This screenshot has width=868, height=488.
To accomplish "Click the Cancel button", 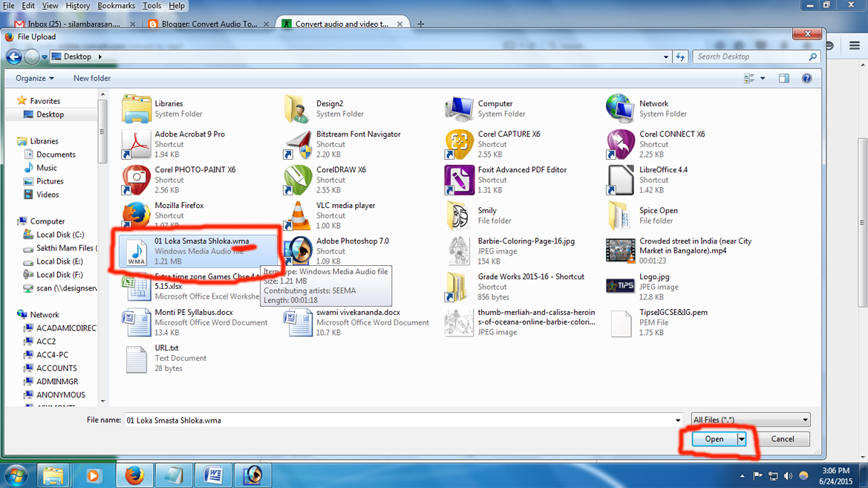I will click(783, 438).
